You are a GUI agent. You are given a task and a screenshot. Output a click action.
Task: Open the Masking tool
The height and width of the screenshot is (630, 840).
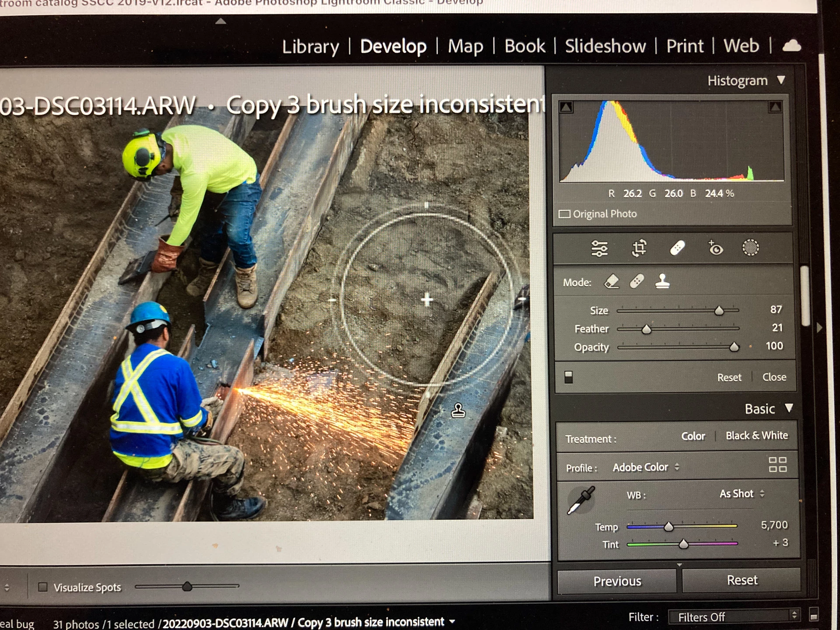pos(750,248)
